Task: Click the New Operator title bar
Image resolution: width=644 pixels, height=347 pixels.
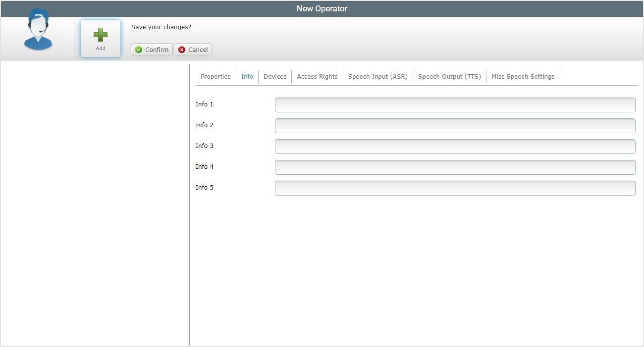Action: pos(322,8)
